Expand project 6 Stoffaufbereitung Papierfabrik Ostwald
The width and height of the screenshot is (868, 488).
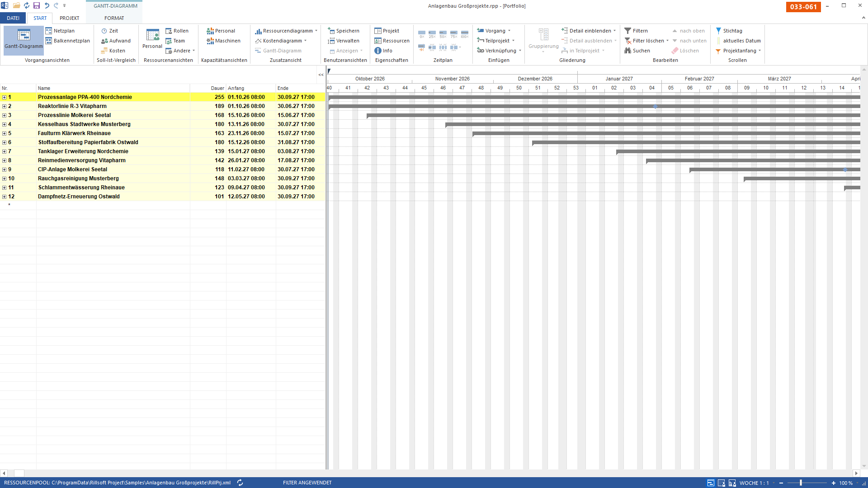(x=4, y=142)
